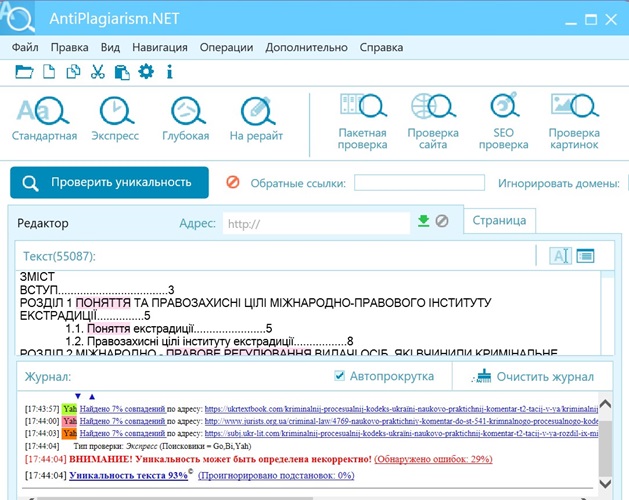Click Уникальность текста 93% link
The height and width of the screenshot is (500, 629).
tap(128, 476)
